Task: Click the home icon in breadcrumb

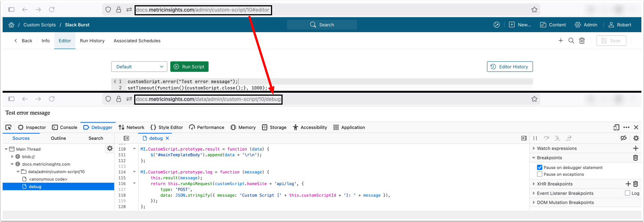Action: (11, 25)
